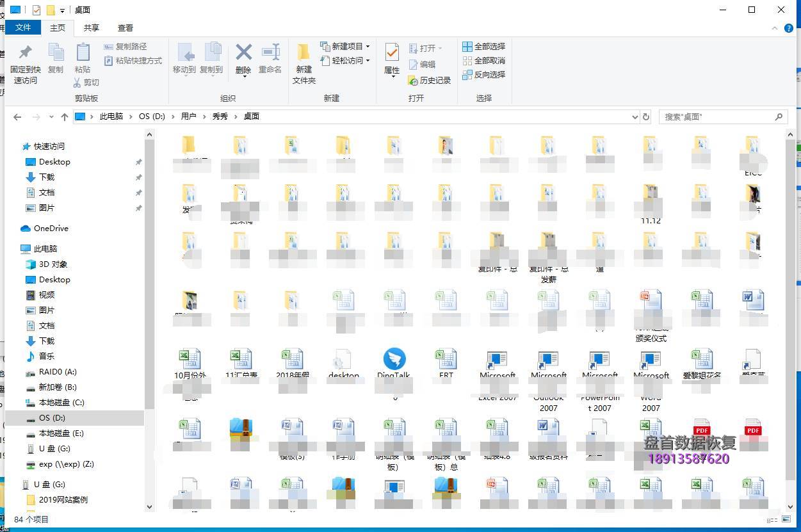Create a folder with 新建文件夹
Screen dimensions: 801x532
tap(304, 63)
